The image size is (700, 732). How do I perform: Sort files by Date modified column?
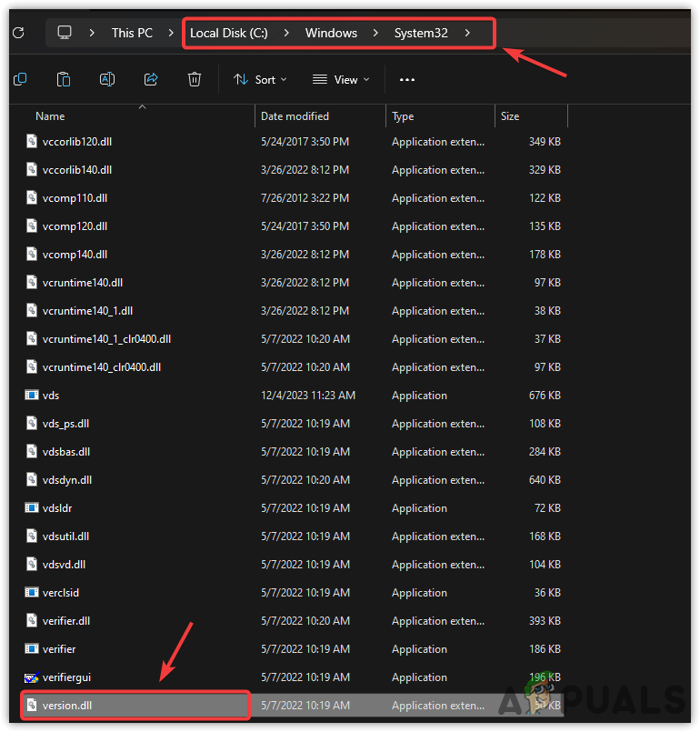pyautogui.click(x=295, y=116)
